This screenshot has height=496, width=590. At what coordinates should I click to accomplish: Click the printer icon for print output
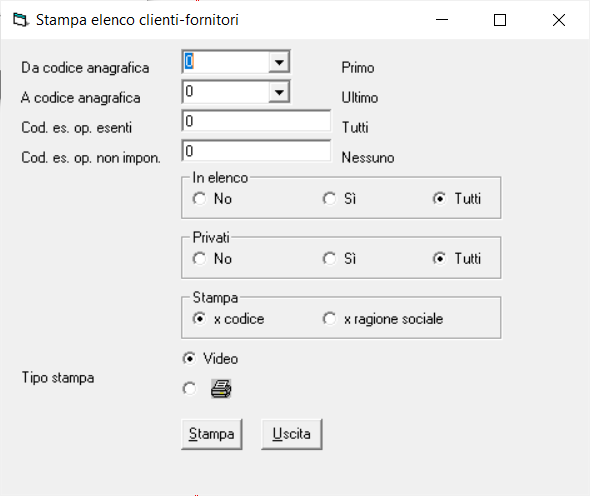pyautogui.click(x=221, y=389)
